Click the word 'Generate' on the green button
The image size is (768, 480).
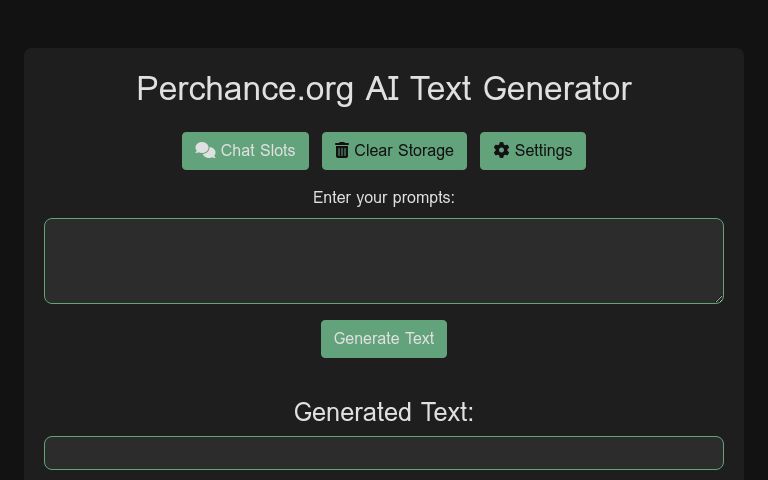pyautogui.click(x=366, y=339)
